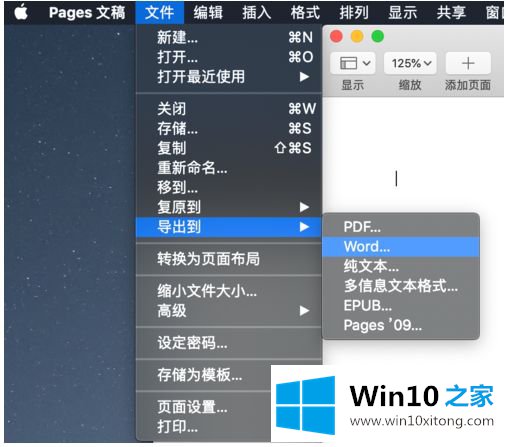Select Pages '09... export option

[x=401, y=325]
